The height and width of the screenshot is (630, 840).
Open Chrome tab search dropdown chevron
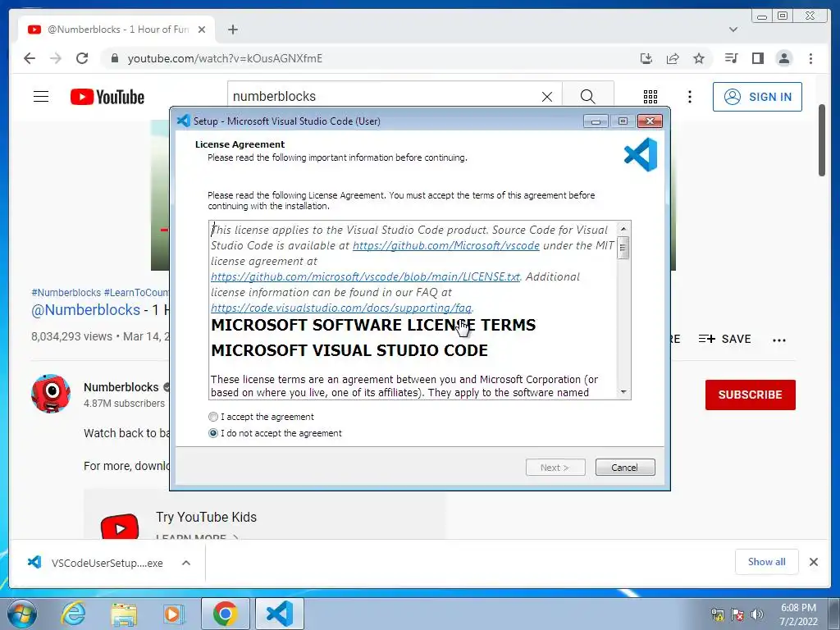coord(733,30)
